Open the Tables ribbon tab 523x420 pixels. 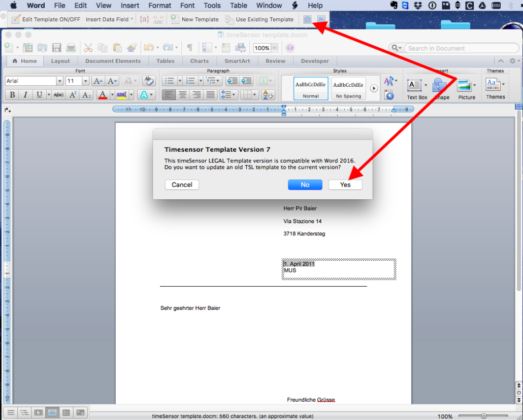(166, 61)
